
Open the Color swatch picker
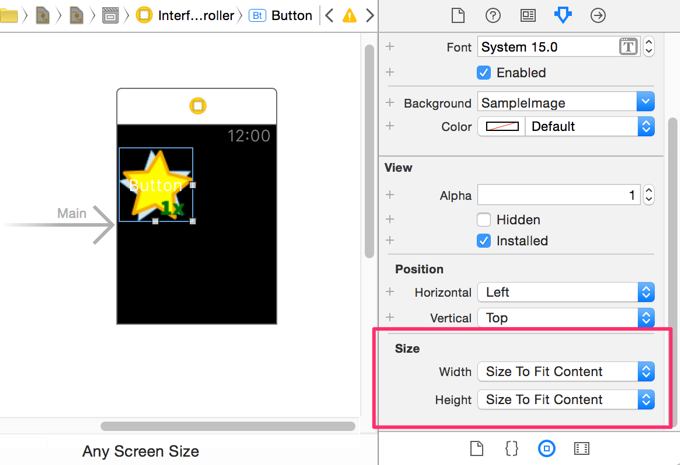(503, 127)
